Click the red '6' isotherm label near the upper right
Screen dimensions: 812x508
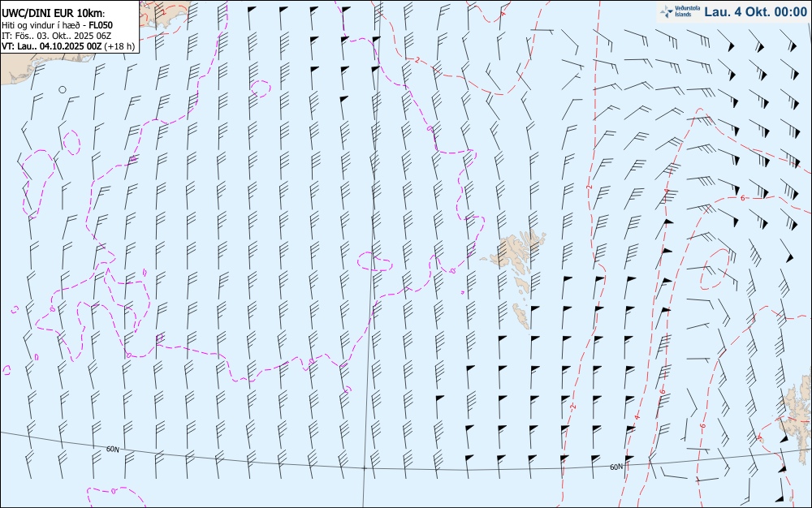(x=743, y=198)
